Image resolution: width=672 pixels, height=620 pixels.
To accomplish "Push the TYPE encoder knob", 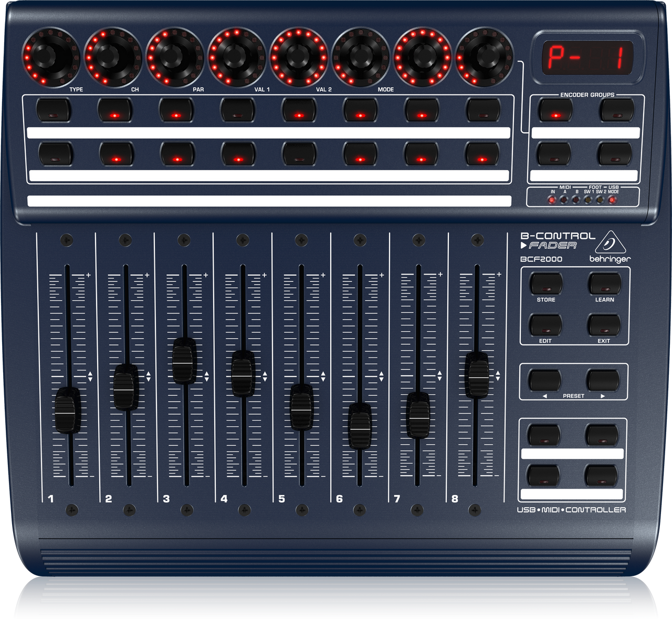I will [50, 56].
